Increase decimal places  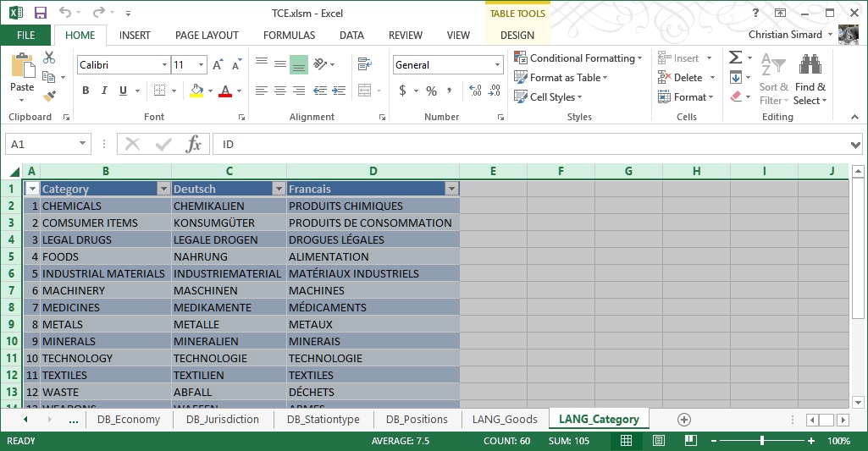point(475,91)
